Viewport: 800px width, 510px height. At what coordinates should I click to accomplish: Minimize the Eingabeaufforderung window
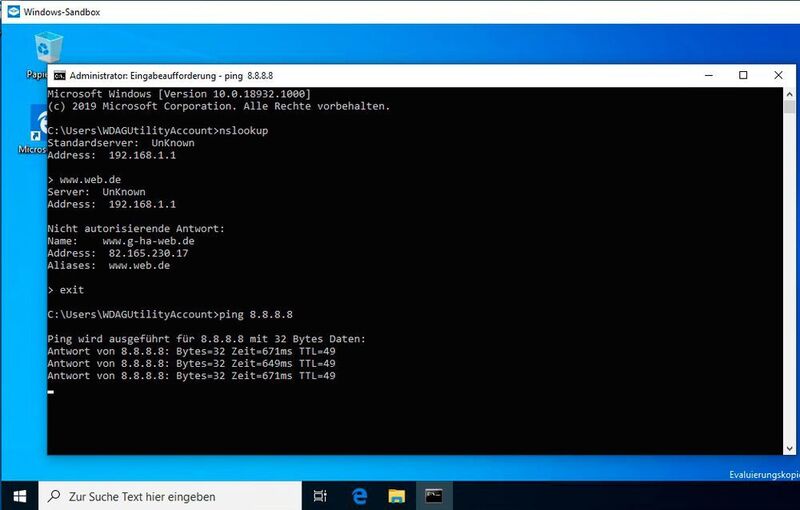709,75
